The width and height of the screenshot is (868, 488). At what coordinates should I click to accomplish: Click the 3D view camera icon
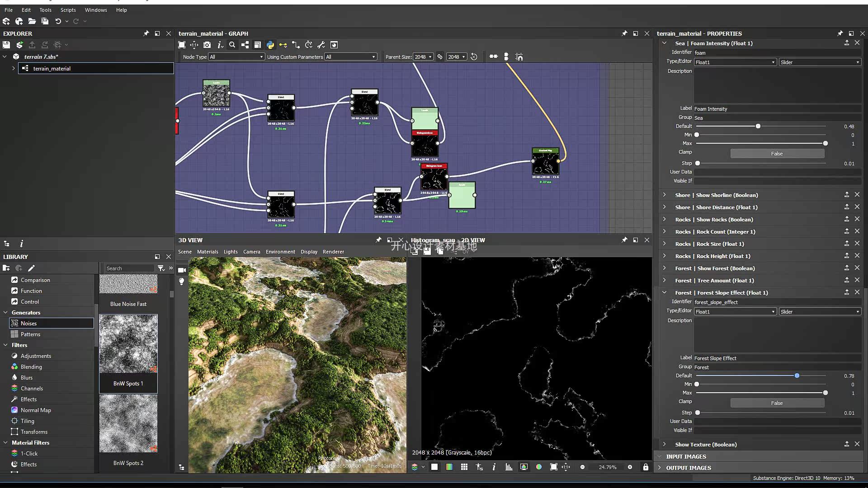pyautogui.click(x=182, y=270)
